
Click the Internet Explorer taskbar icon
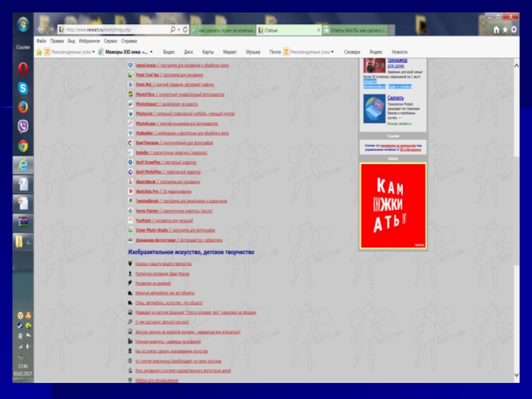(23, 165)
